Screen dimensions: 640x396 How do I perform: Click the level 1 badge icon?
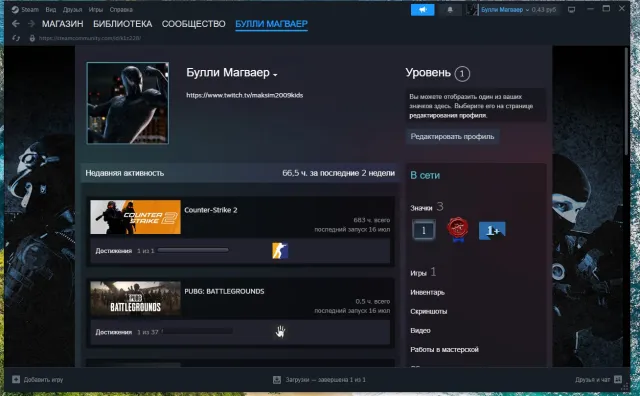(423, 230)
